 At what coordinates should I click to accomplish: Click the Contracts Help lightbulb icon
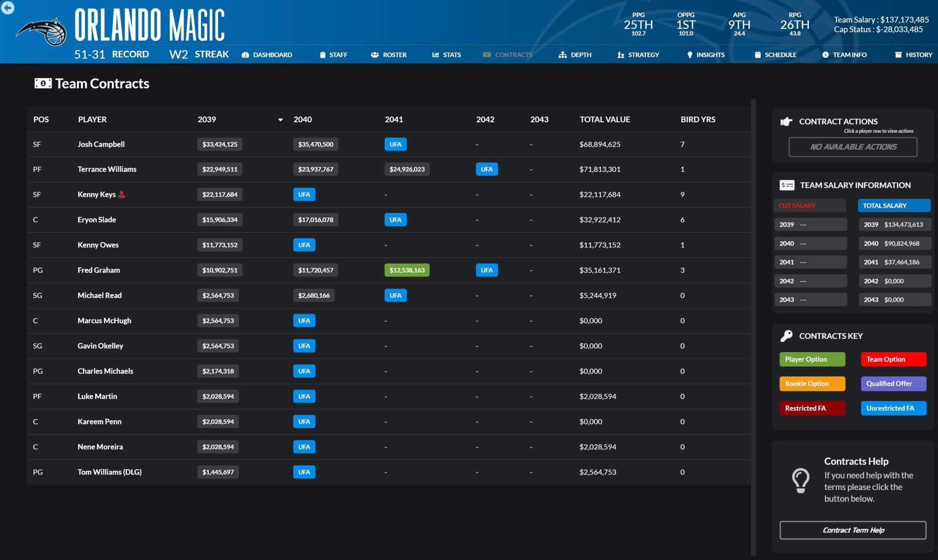coord(800,480)
